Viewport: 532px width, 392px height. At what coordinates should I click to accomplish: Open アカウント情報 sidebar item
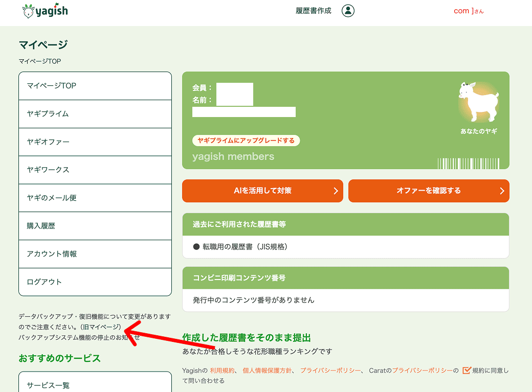click(x=95, y=254)
